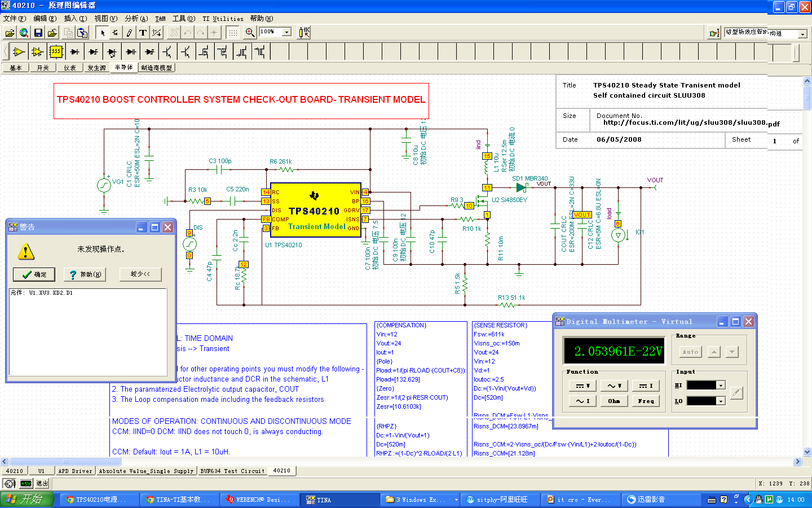Screen dimensions: 812x508
Task: Select Ohm function on multimeter
Action: tap(614, 401)
